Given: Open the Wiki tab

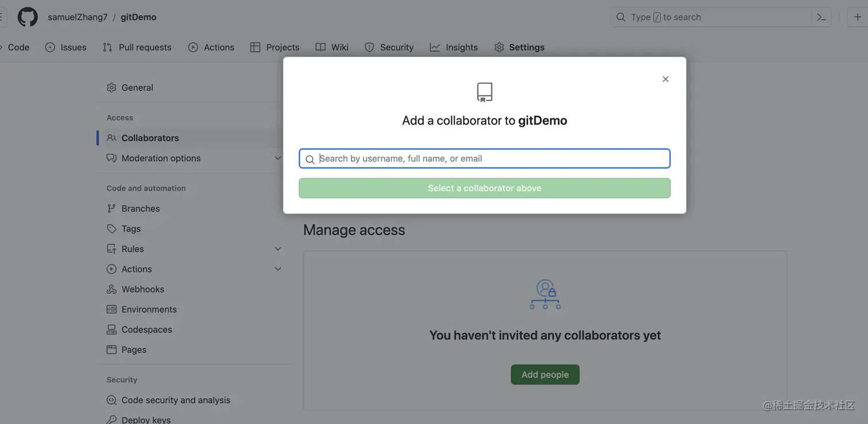Looking at the screenshot, I should pyautogui.click(x=332, y=47).
